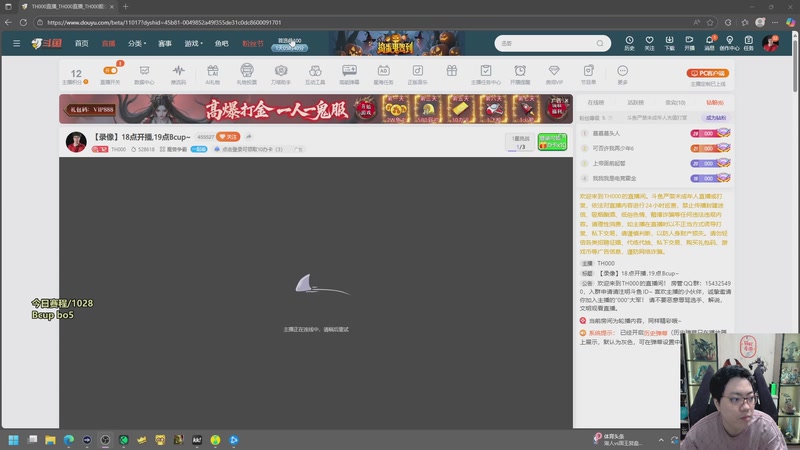Click the user avatar in header

coord(770,43)
